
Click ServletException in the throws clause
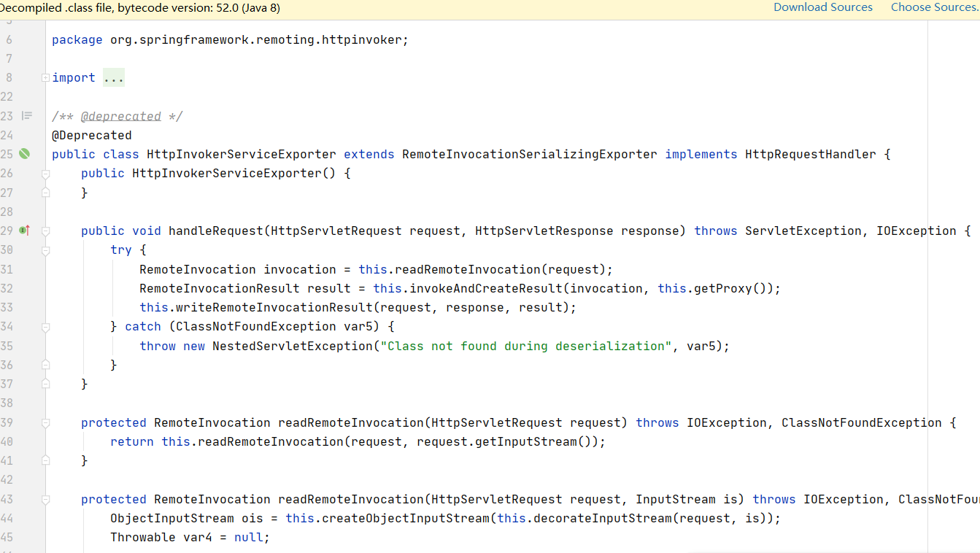(x=803, y=231)
